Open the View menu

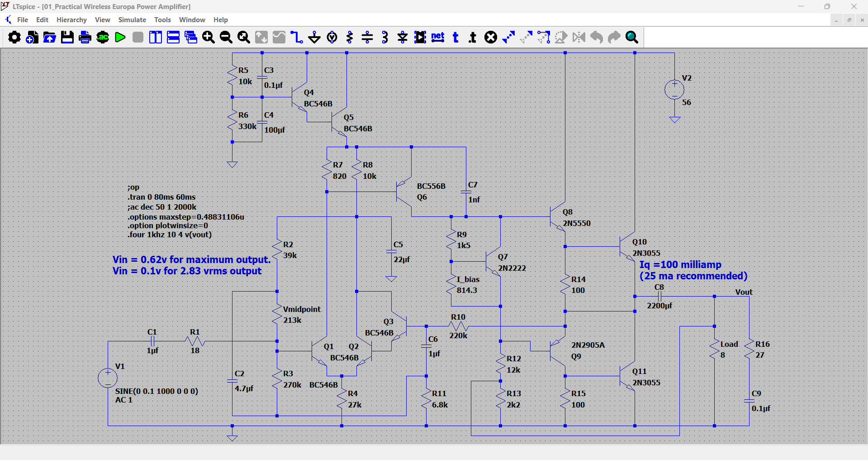point(103,20)
